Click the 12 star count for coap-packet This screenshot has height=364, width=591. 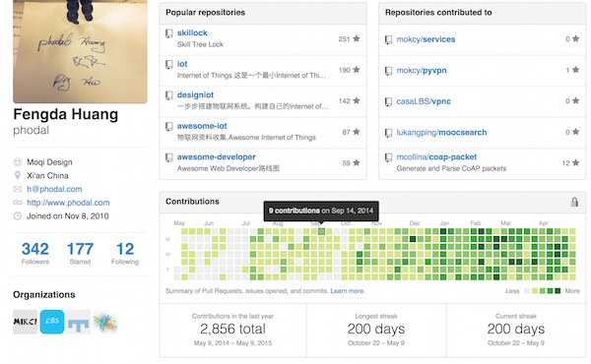pyautogui.click(x=570, y=163)
